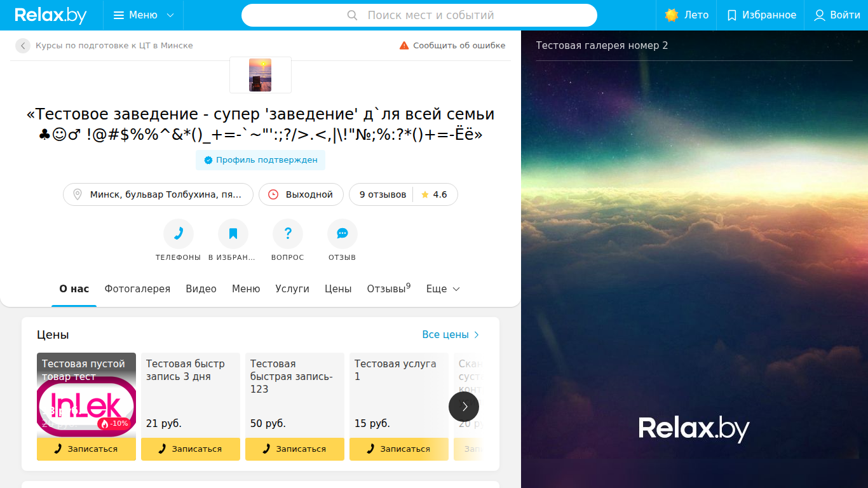868x488 pixels.
Task: Open the venue logo thumbnail
Action: pyautogui.click(x=261, y=75)
